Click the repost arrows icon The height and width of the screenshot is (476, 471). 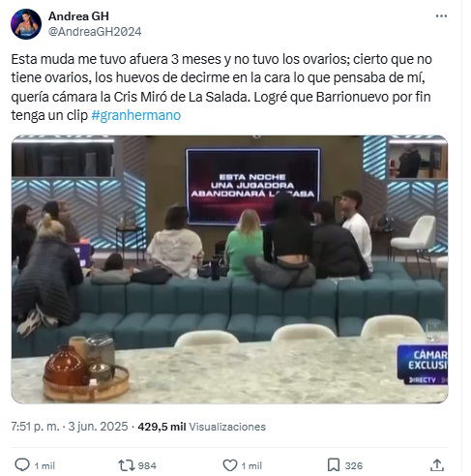coord(126,465)
